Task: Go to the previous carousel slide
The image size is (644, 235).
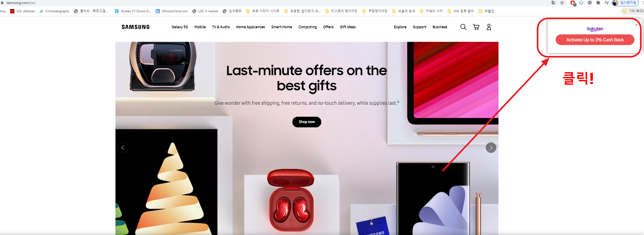Action: 123,148
